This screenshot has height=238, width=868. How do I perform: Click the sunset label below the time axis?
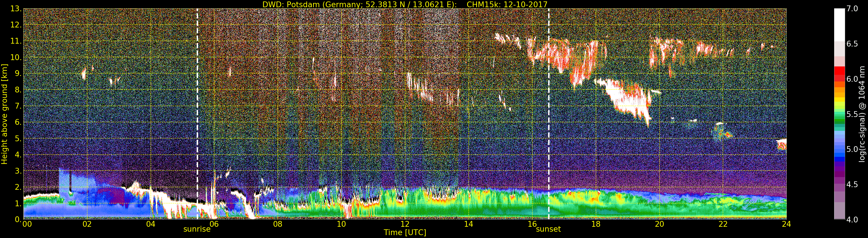click(548, 229)
